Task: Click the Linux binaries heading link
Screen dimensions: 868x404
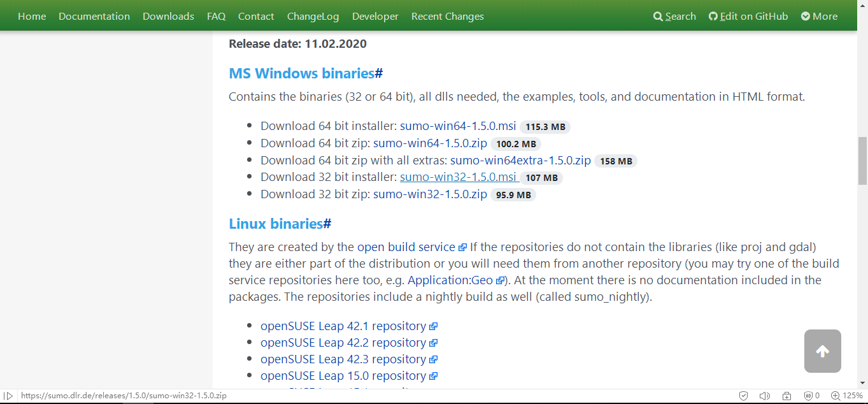Action: 276,224
